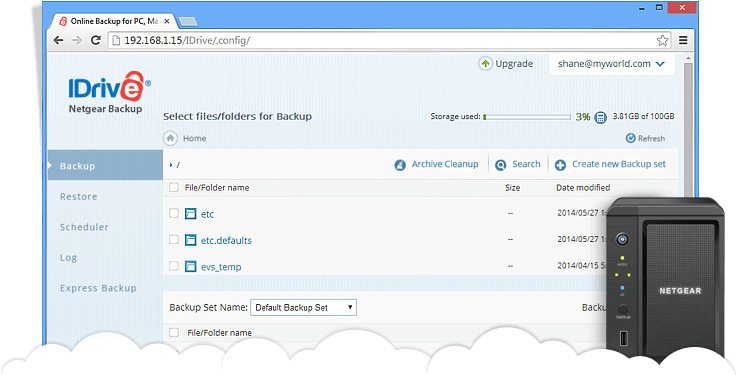Close the Online Backup browser tab
Screen dimensions: 736x375
click(167, 21)
